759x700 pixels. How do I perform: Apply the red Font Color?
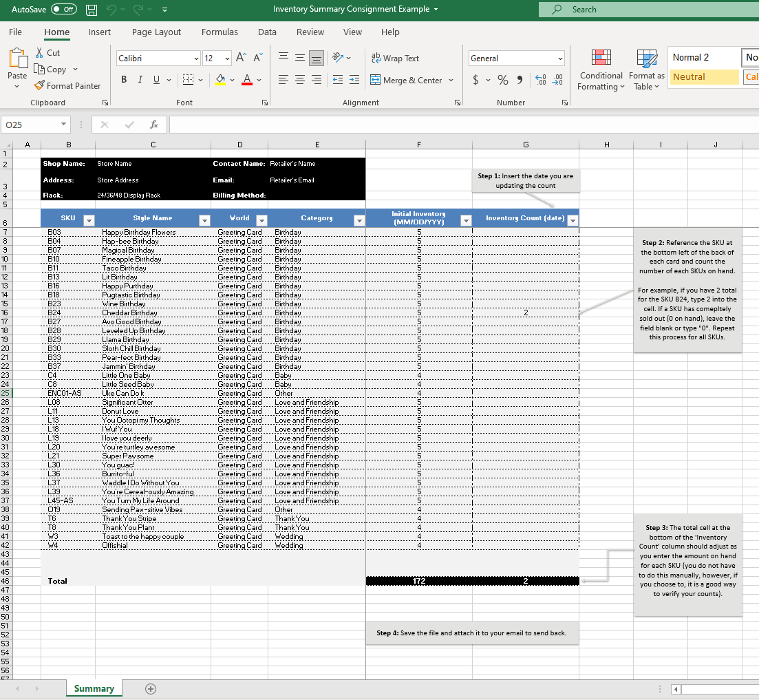[247, 79]
